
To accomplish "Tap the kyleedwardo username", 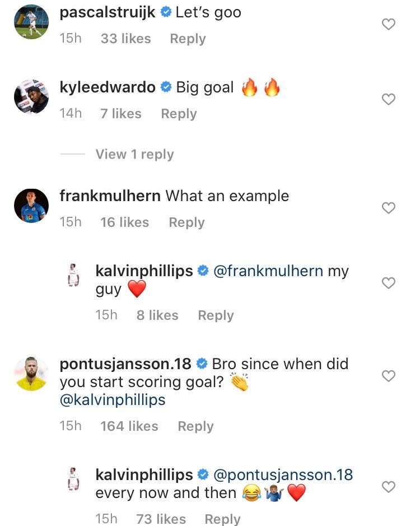I will (x=108, y=87).
